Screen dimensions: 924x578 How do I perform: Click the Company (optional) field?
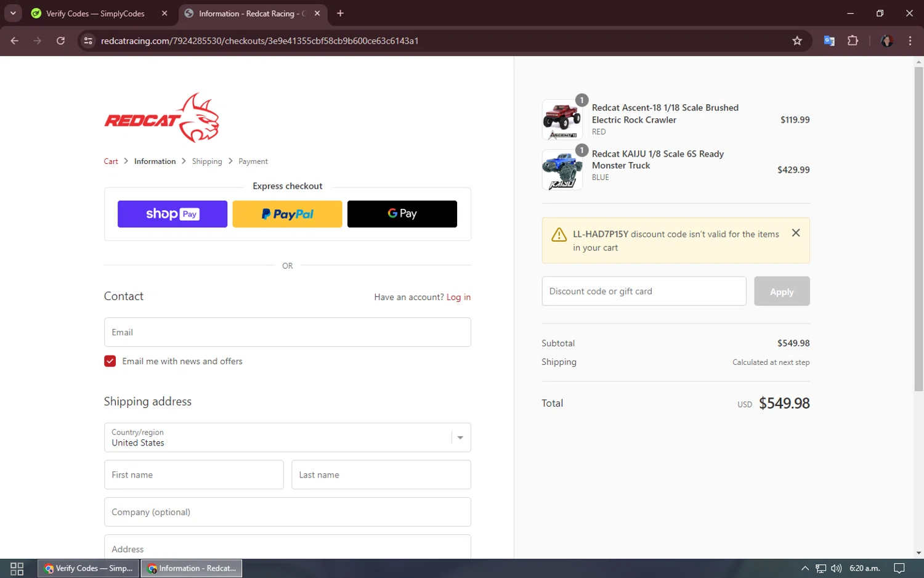pyautogui.click(x=288, y=512)
